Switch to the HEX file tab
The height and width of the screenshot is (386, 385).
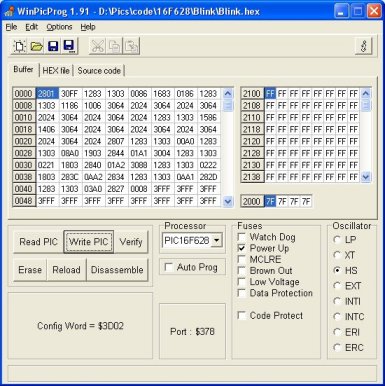tap(56, 71)
